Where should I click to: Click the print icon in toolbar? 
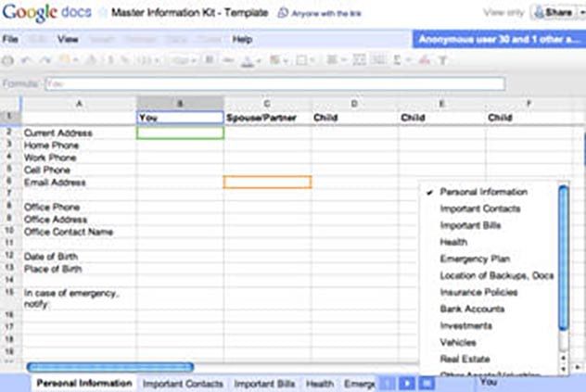click(7, 60)
